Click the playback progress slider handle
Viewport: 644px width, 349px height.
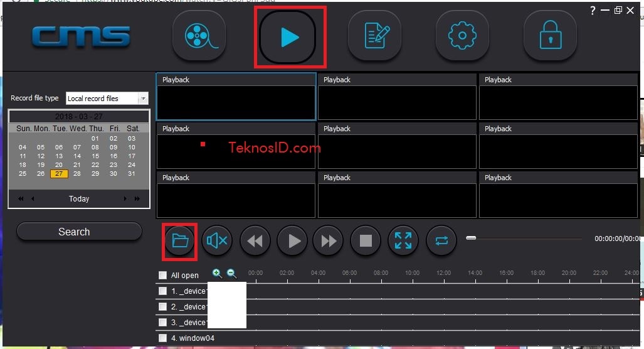pos(471,238)
